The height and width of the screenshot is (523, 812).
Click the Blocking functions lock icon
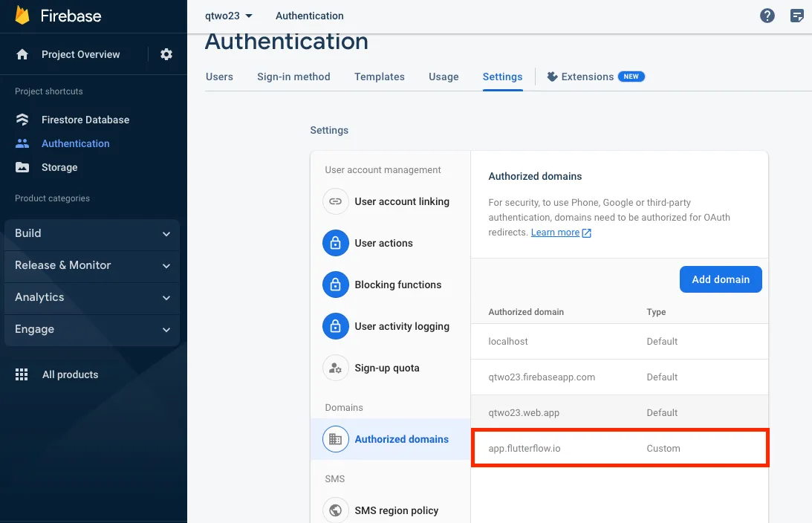[x=336, y=285]
